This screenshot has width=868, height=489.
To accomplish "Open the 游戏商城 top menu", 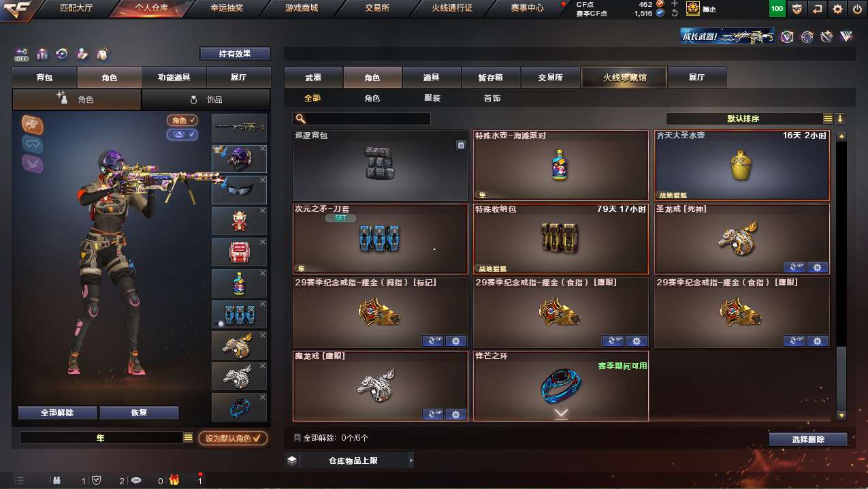I will [x=302, y=8].
